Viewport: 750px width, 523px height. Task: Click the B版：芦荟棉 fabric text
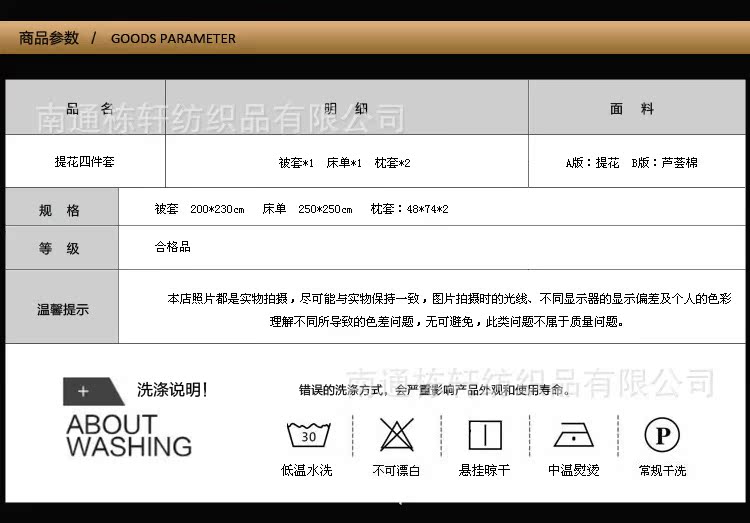(664, 163)
